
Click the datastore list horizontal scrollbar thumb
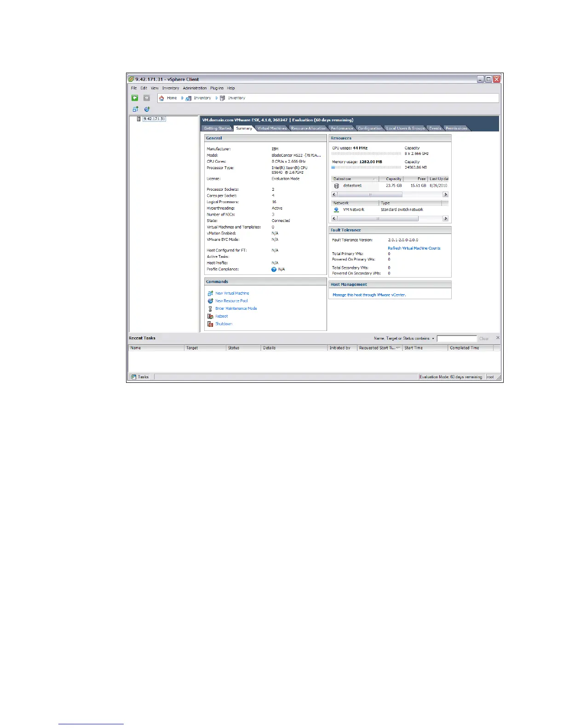click(370, 194)
